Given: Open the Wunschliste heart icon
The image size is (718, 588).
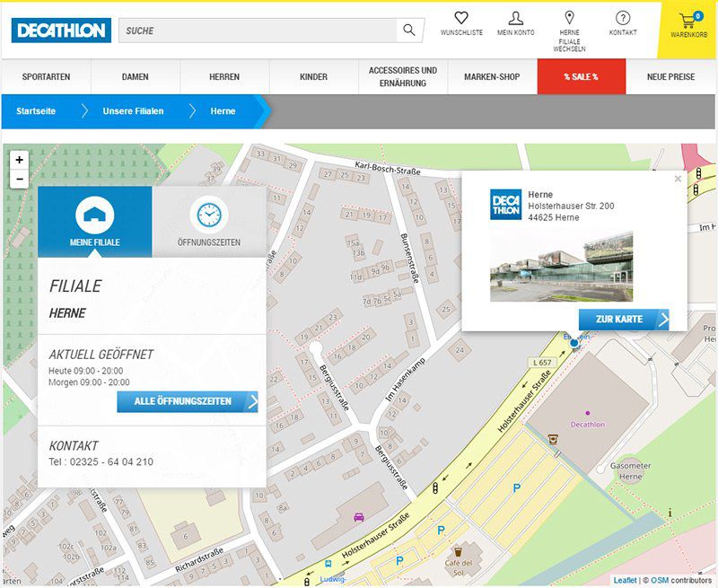Looking at the screenshot, I should click(461, 18).
